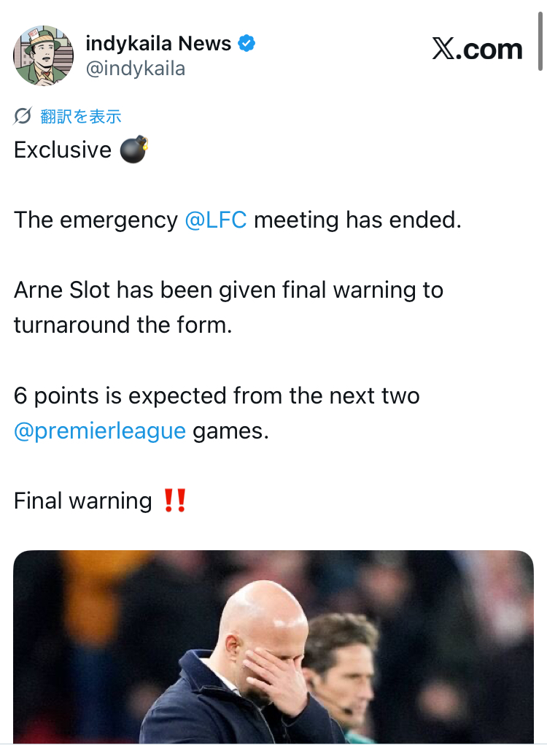This screenshot has width=547, height=756.
Task: Click the text 'turnaround the form.'
Action: tap(123, 324)
